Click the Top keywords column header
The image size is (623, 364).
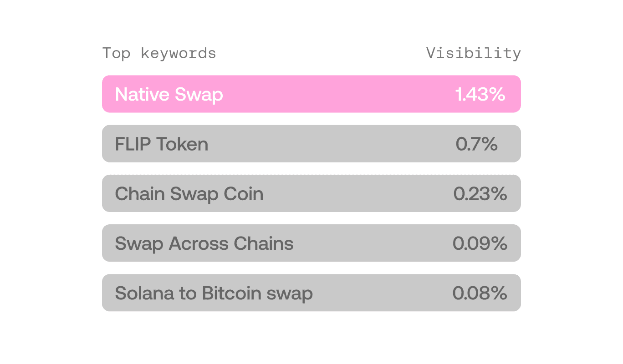point(159,53)
